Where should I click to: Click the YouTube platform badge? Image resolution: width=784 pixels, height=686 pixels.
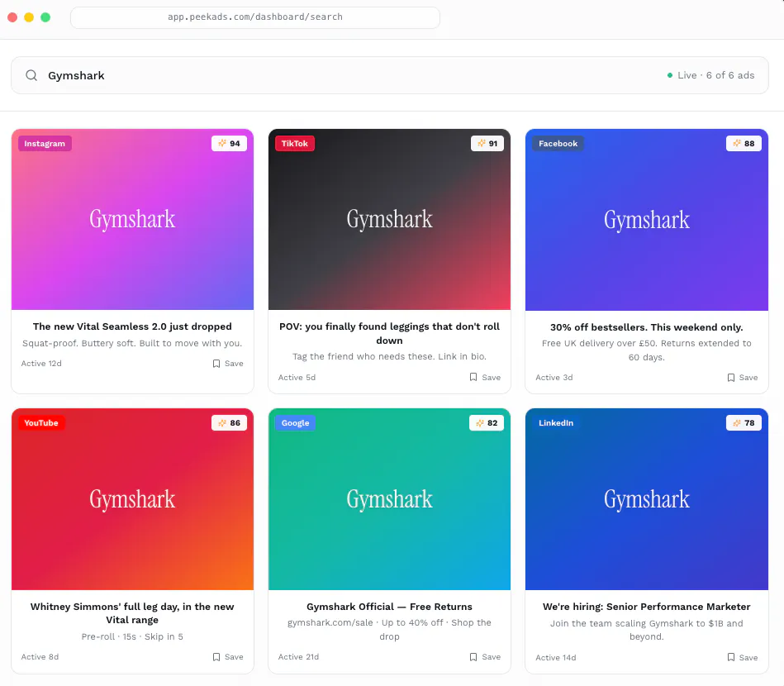point(41,422)
